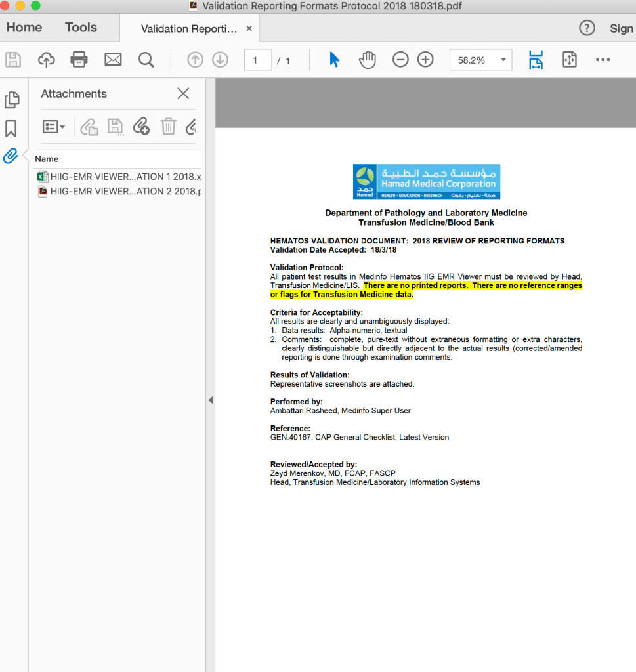
Task: Show Page Thumbnails panel icon
Action: (11, 100)
